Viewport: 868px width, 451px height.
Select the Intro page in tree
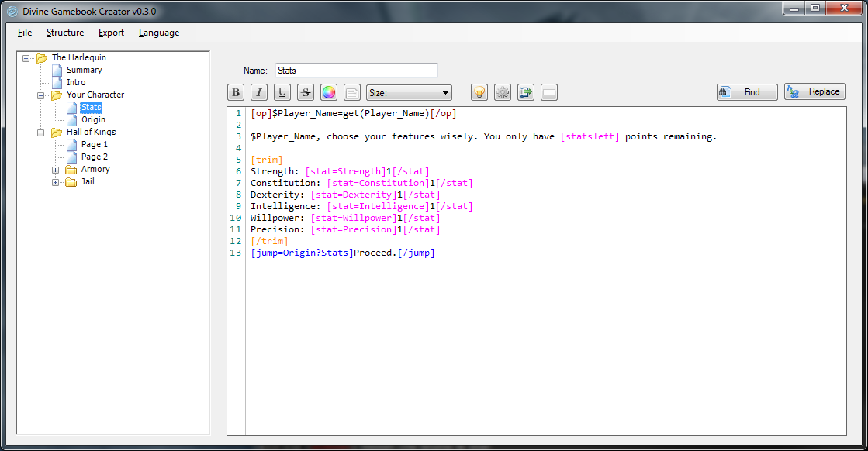(76, 82)
